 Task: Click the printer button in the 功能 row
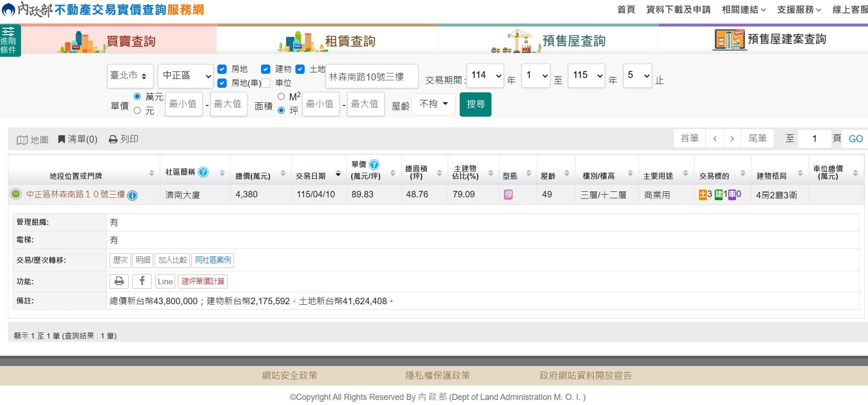coord(119,281)
